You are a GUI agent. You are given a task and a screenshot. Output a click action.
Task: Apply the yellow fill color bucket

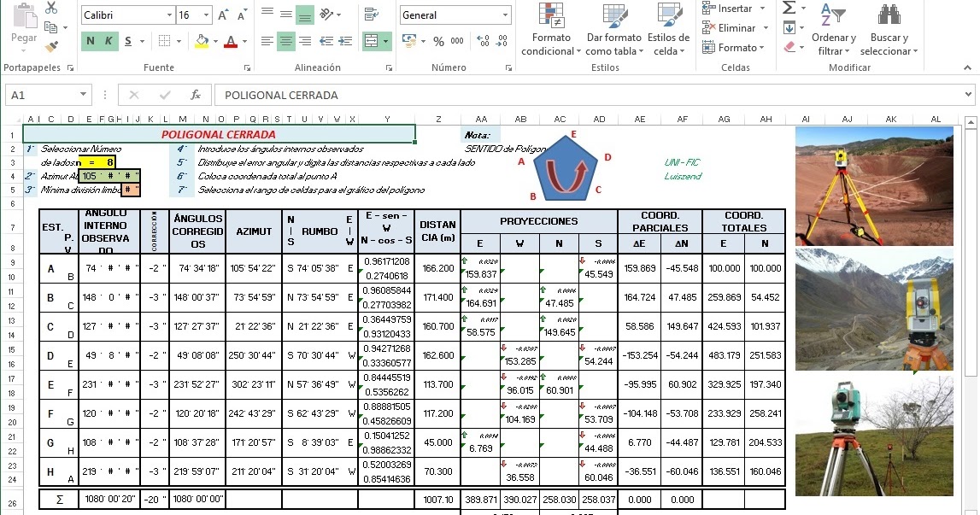(202, 41)
